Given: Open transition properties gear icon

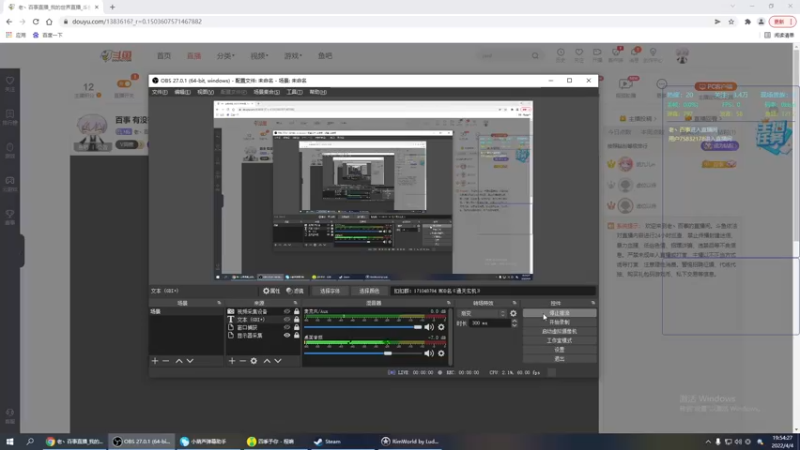Looking at the screenshot, I should pyautogui.click(x=513, y=313).
